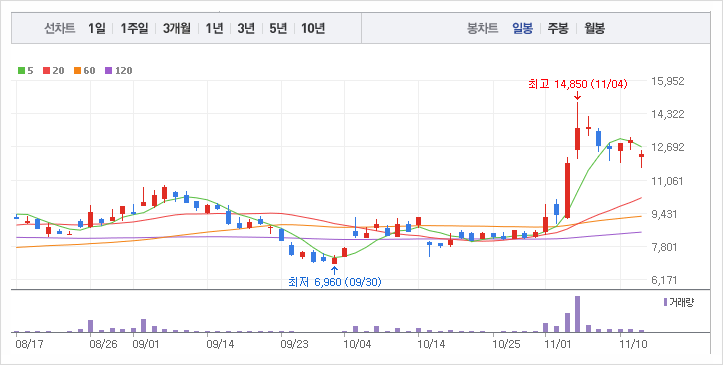The height and width of the screenshot is (365, 723).
Task: Click the 09/23 date axis label
Action: click(x=295, y=344)
